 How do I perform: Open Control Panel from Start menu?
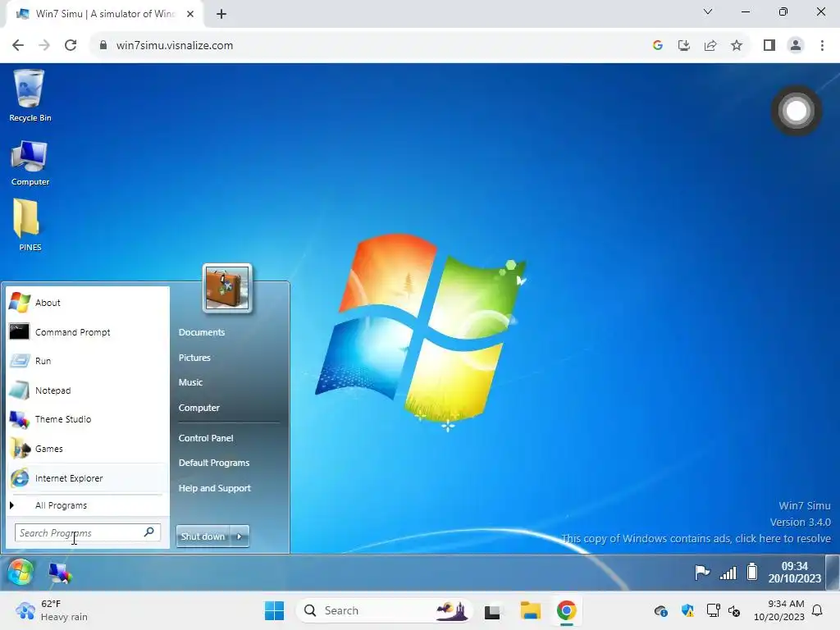(206, 438)
